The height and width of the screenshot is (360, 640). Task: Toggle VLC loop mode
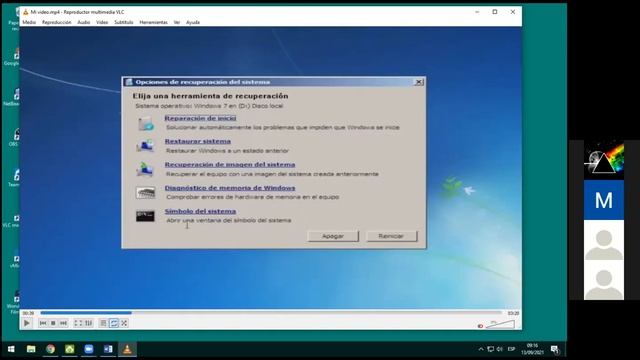pos(114,323)
